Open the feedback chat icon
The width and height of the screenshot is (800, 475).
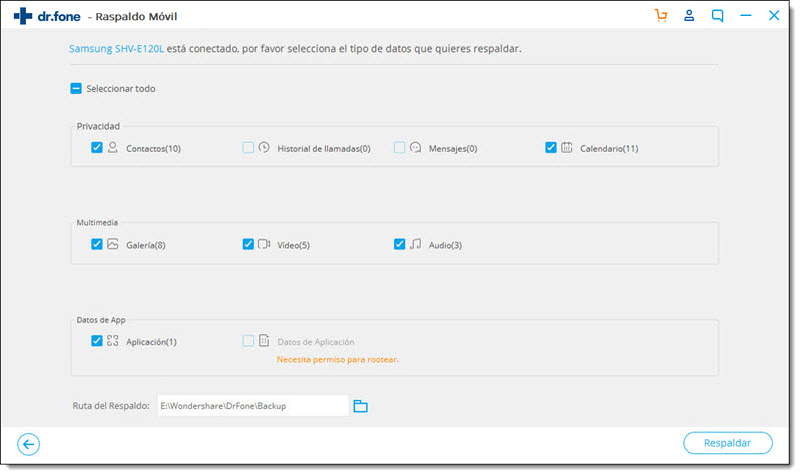tap(717, 16)
